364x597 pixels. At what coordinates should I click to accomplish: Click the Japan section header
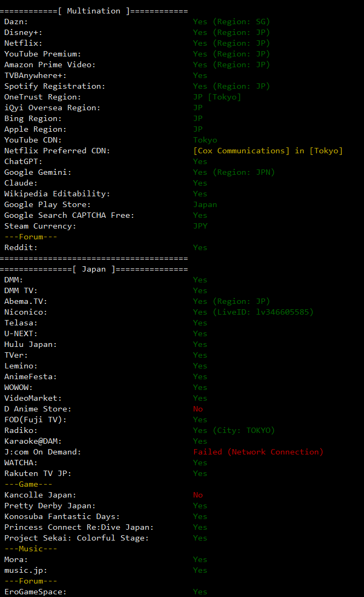pos(94,269)
